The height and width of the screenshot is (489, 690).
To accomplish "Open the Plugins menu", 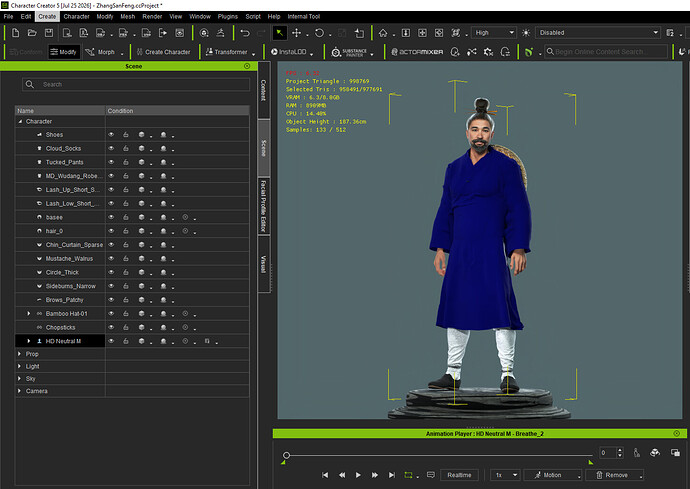I will click(228, 16).
